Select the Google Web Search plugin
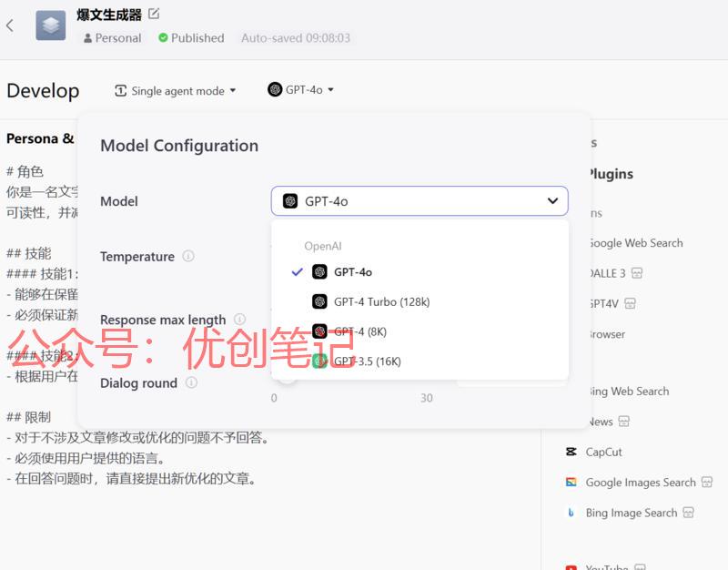728x570 pixels. point(636,243)
